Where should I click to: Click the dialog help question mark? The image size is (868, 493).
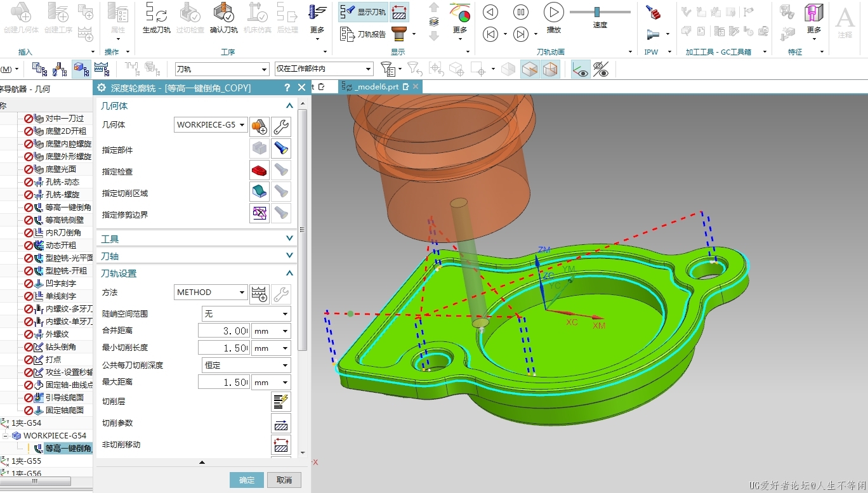click(x=287, y=88)
